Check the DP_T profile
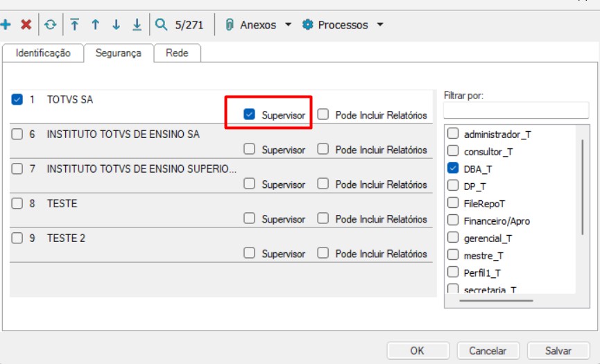The width and height of the screenshot is (600, 364). click(453, 185)
